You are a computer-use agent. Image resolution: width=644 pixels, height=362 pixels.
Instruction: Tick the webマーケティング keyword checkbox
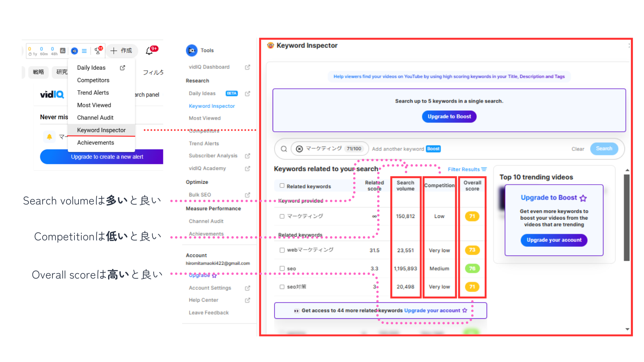[x=282, y=250]
